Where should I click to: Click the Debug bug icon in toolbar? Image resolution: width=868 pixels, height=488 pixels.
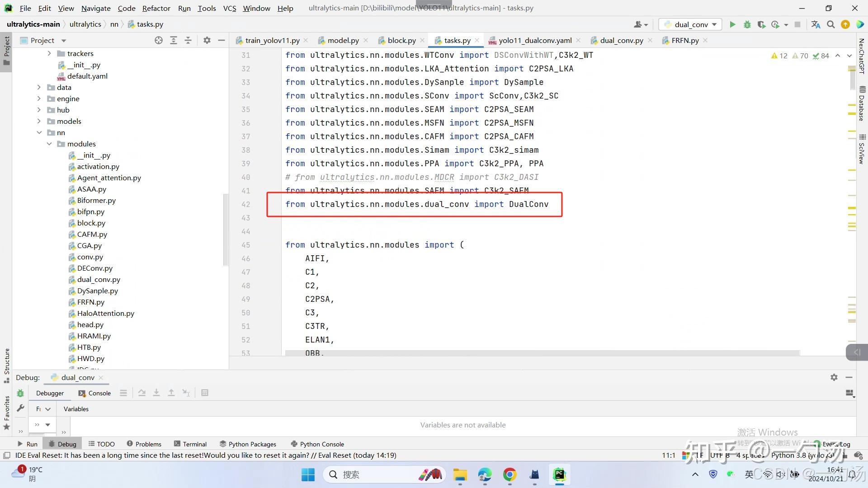(747, 24)
